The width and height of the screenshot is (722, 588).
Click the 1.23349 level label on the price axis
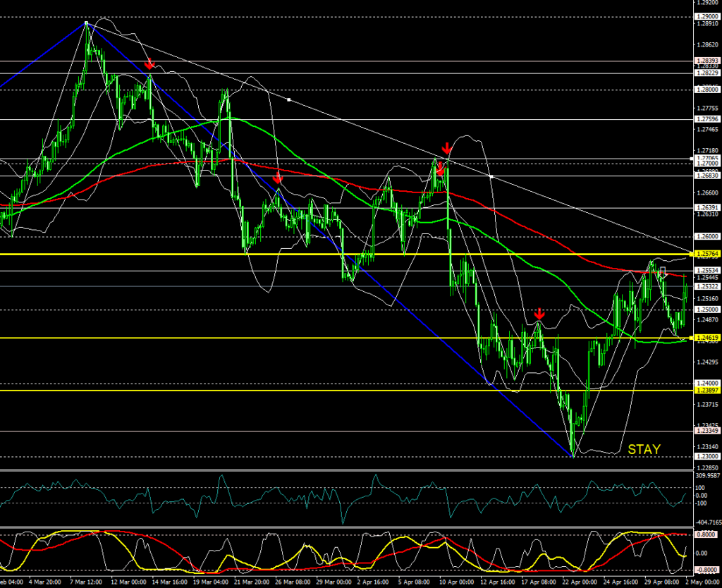(x=706, y=431)
